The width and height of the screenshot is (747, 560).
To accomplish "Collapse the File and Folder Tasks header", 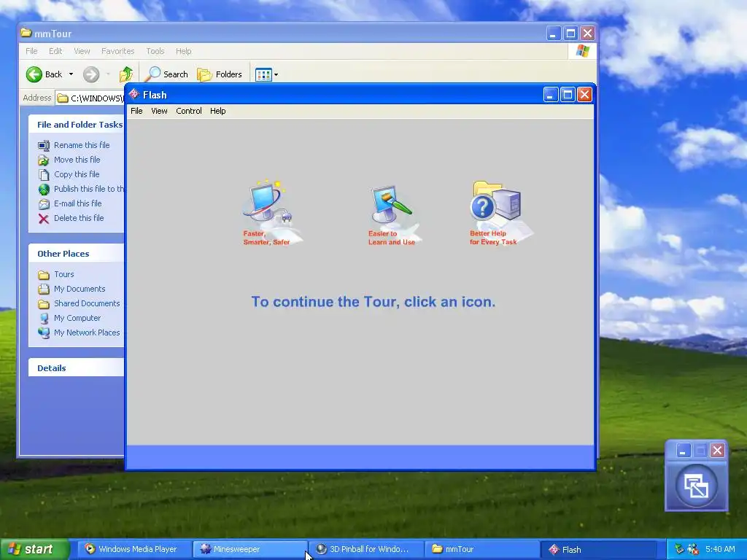I will click(76, 124).
